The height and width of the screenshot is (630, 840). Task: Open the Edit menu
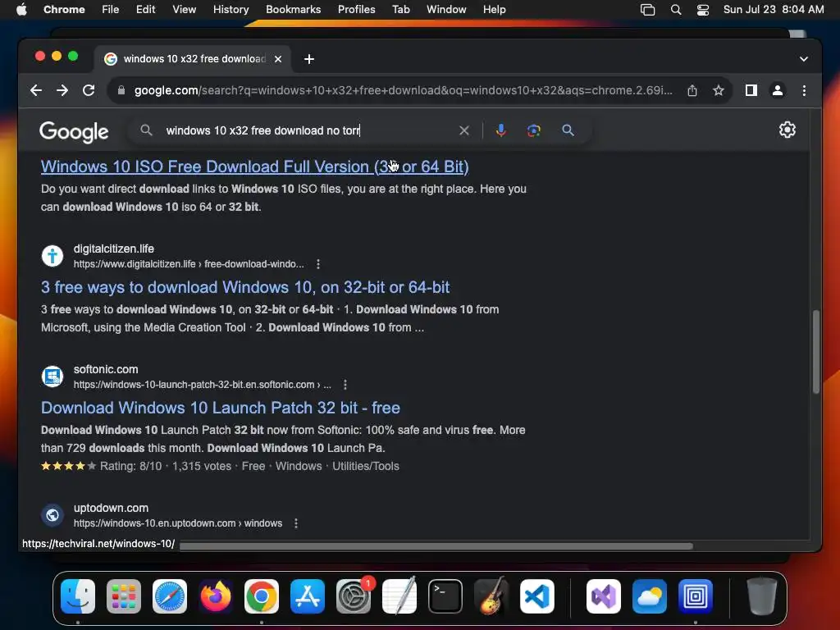pyautogui.click(x=145, y=9)
